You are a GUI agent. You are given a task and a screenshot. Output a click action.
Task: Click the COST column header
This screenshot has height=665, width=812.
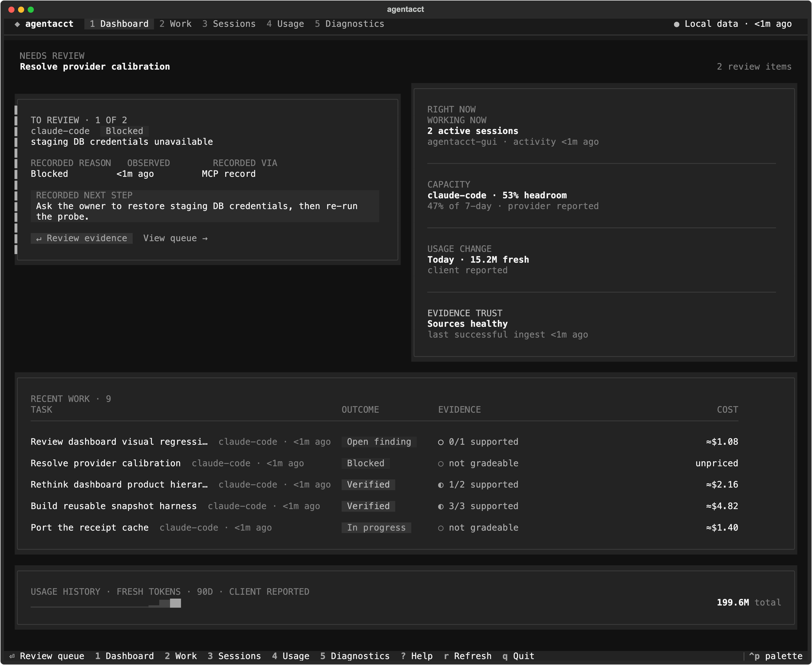coord(728,410)
